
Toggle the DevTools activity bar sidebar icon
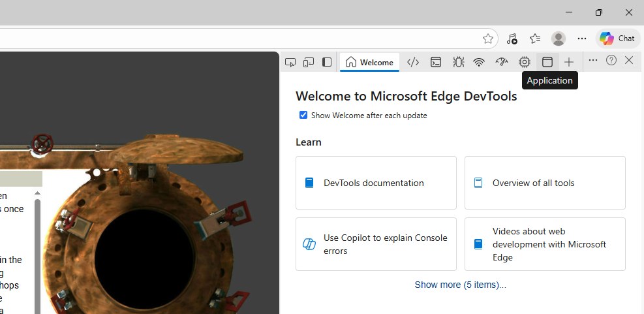[x=327, y=62]
